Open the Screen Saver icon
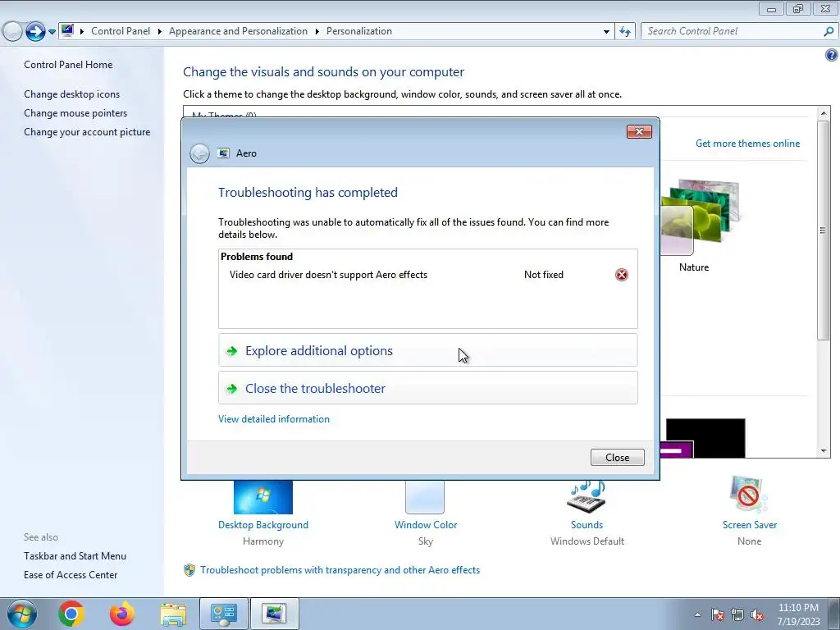 (748, 495)
